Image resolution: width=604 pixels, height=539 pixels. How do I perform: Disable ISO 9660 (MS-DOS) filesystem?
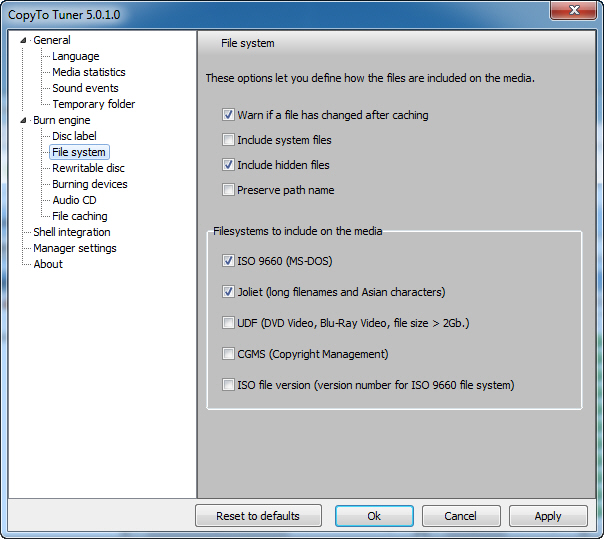(x=229, y=261)
